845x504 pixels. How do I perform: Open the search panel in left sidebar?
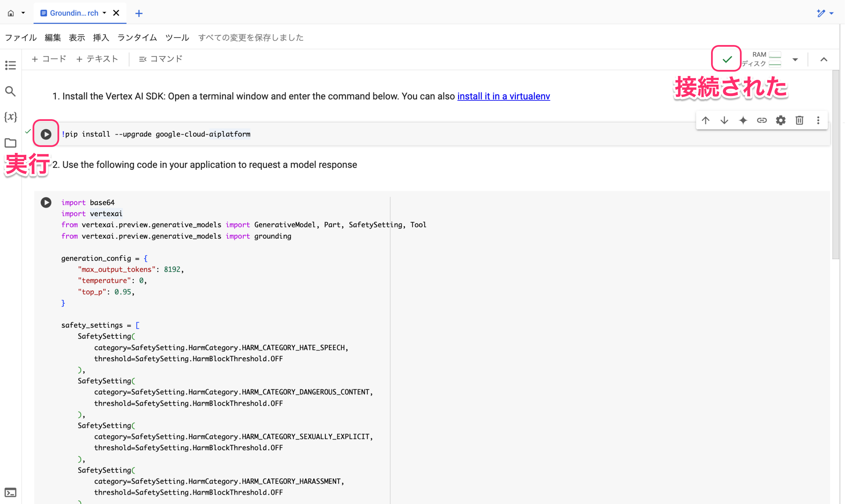(10, 91)
